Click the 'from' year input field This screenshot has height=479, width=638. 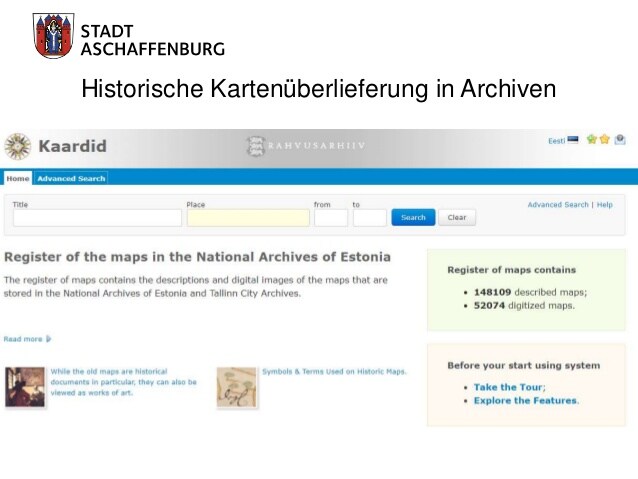coord(331,218)
